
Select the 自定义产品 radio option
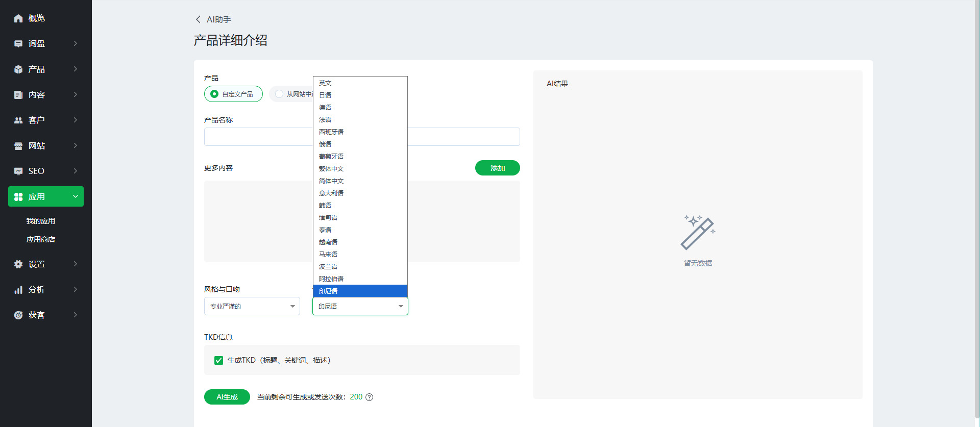click(215, 94)
